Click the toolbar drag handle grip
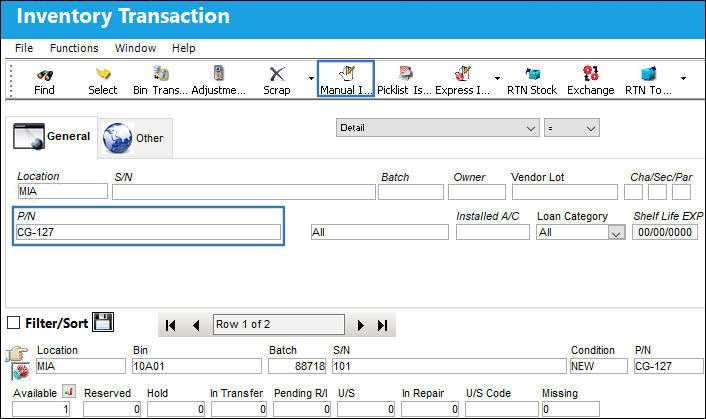The width and height of the screenshot is (706, 419). [x=11, y=81]
